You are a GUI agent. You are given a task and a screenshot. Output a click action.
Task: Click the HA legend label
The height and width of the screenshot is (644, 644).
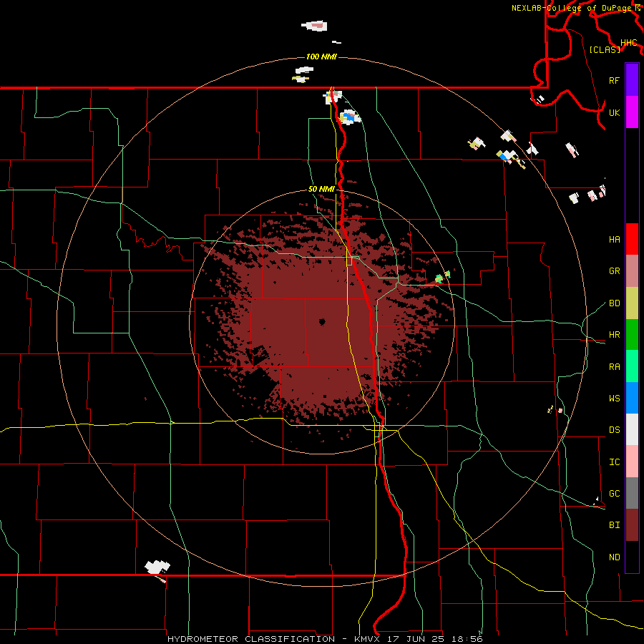pyautogui.click(x=615, y=240)
